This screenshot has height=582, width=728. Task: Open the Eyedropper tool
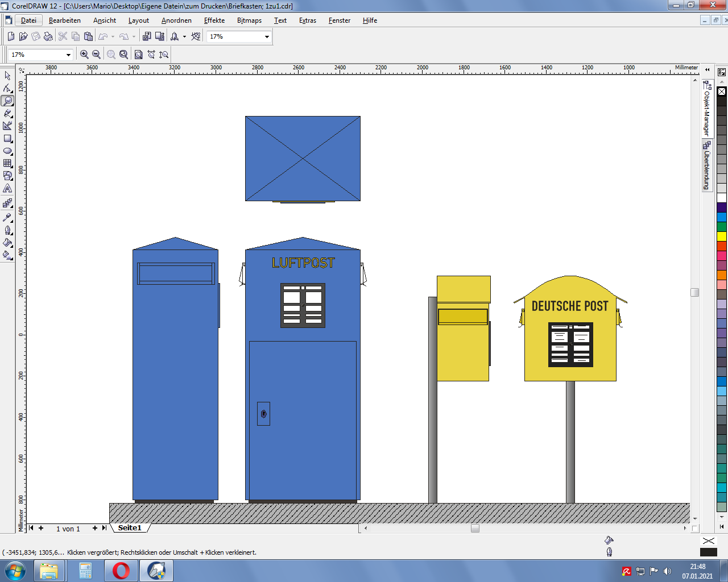[7, 218]
